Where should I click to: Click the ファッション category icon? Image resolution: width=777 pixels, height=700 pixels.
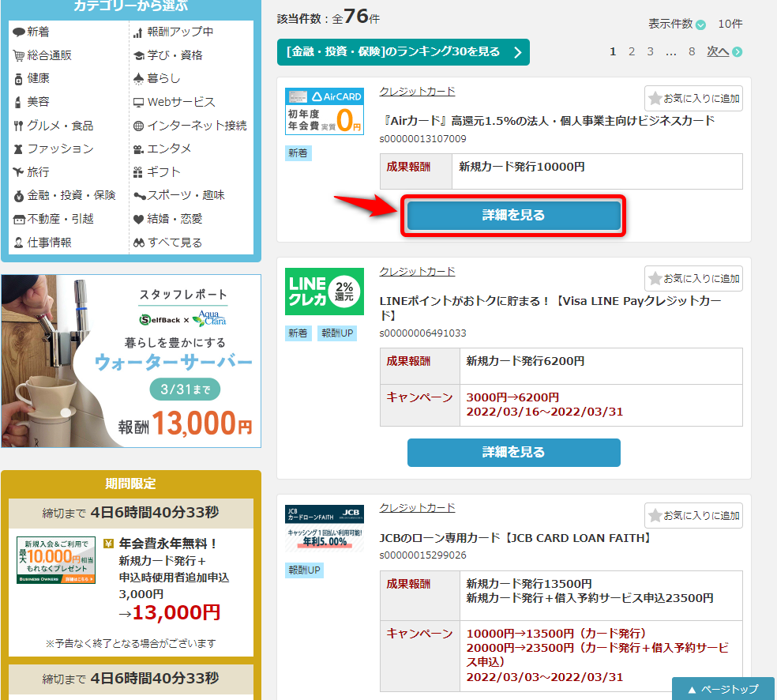pos(18,149)
